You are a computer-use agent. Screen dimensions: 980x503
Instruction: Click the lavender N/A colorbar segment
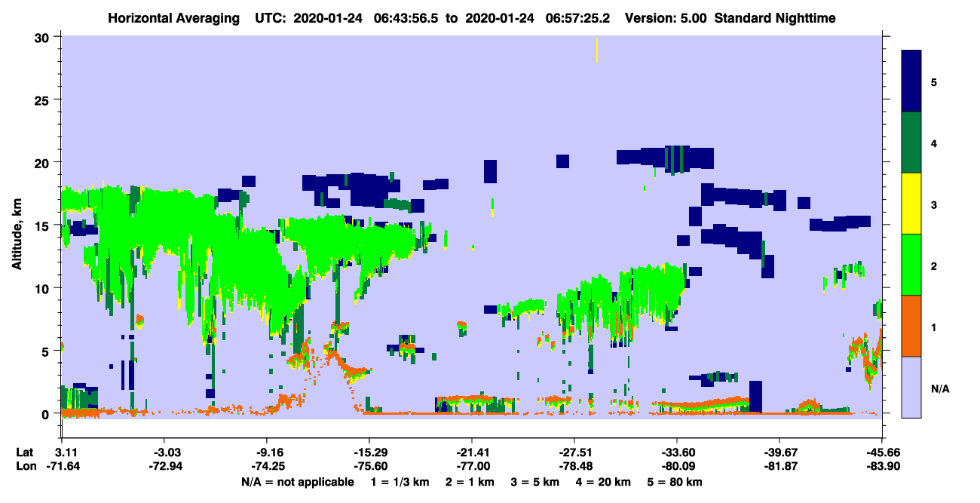pyautogui.click(x=911, y=386)
